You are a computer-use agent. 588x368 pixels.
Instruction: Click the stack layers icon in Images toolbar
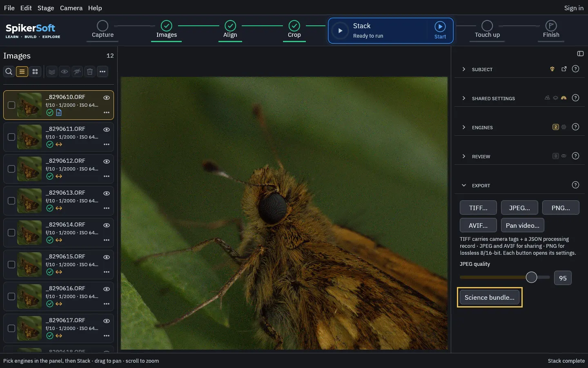(x=52, y=72)
